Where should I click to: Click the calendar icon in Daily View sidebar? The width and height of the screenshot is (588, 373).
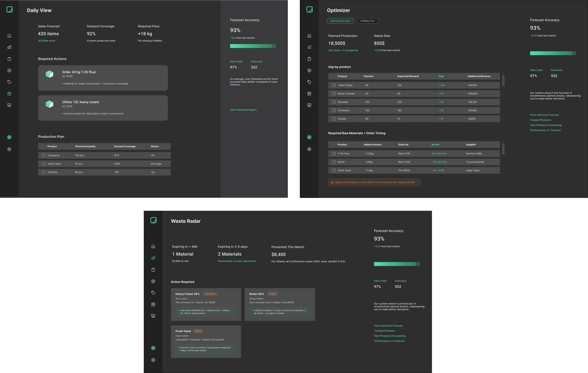(9, 94)
